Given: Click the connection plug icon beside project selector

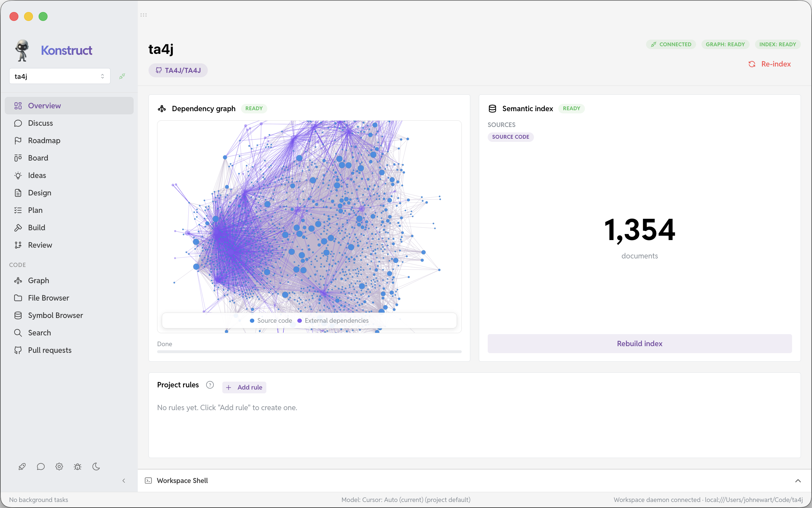Looking at the screenshot, I should 122,76.
